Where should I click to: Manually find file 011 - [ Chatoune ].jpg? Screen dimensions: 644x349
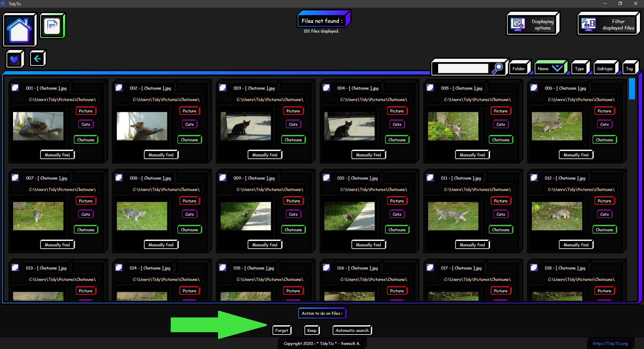[472, 245]
